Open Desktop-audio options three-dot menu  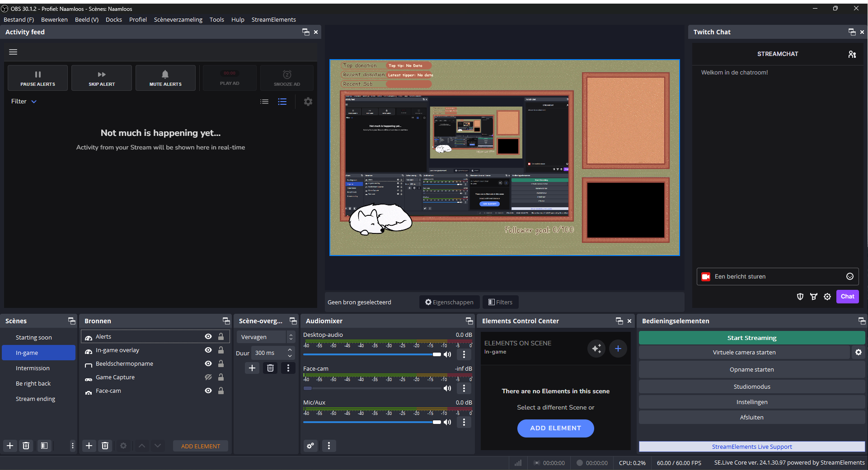[464, 354]
